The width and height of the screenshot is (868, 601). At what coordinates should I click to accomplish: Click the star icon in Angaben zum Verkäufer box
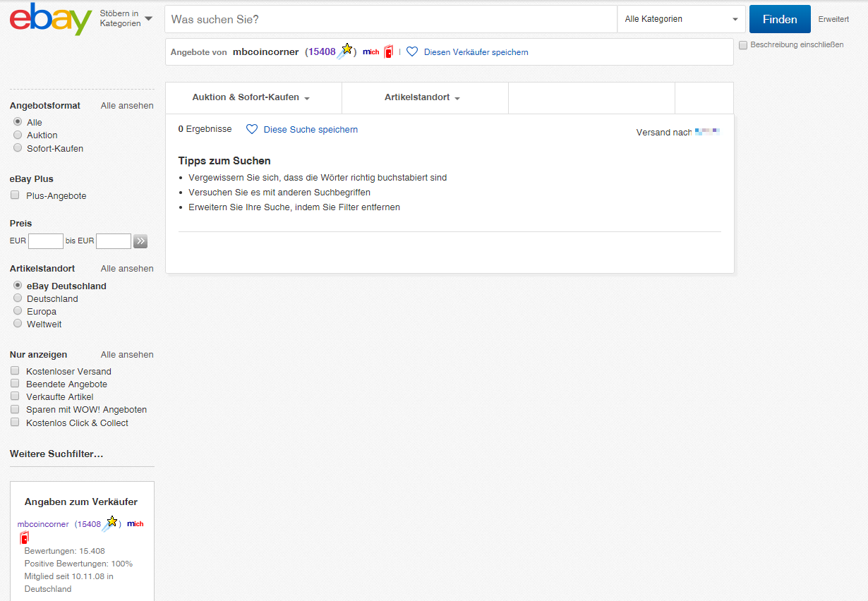click(110, 523)
